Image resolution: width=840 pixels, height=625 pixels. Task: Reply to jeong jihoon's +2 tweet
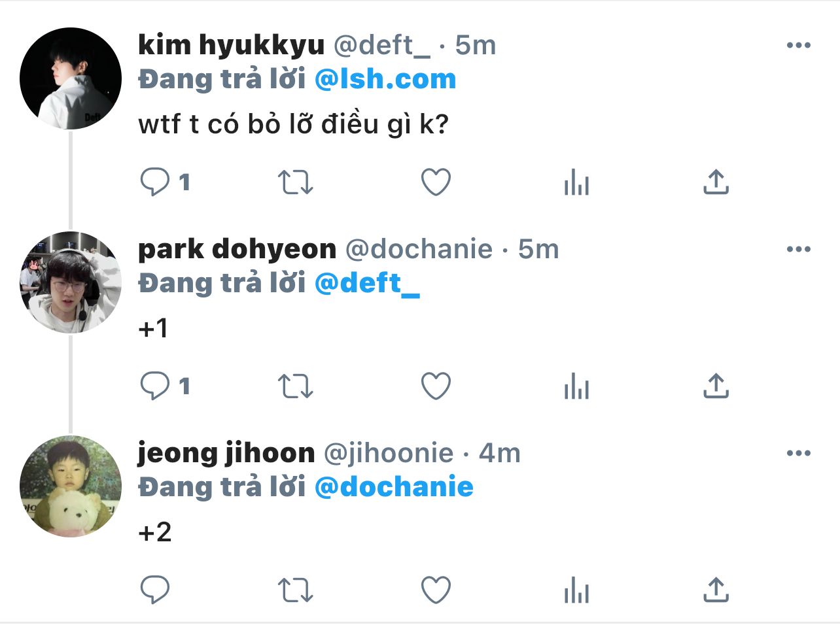coord(155,590)
